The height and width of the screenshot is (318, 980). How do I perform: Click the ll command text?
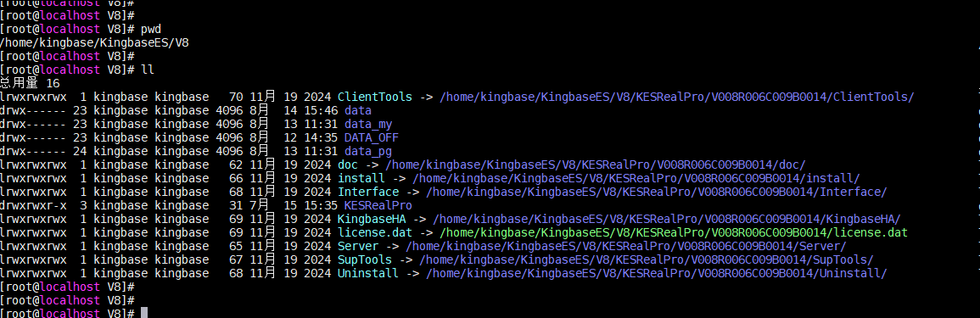click(x=148, y=70)
